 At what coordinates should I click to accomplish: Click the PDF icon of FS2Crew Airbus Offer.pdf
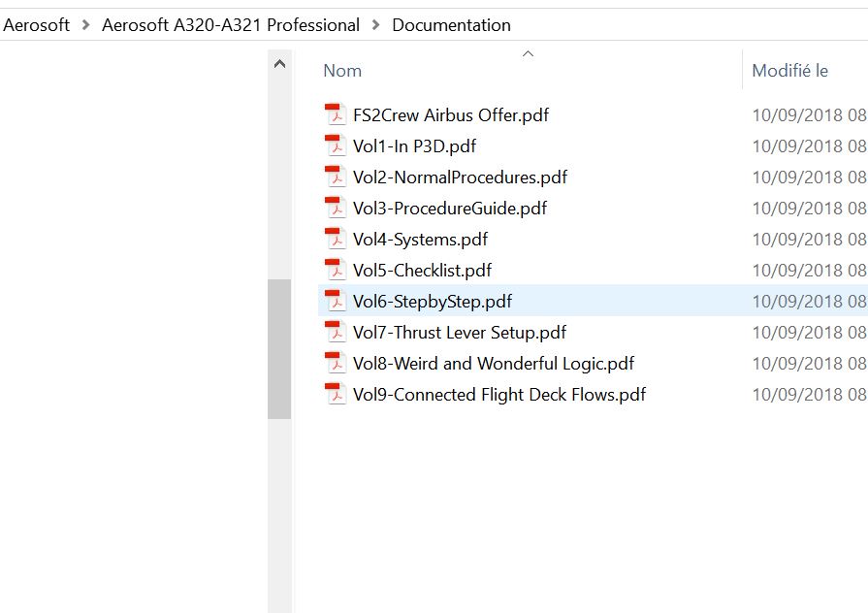click(335, 114)
